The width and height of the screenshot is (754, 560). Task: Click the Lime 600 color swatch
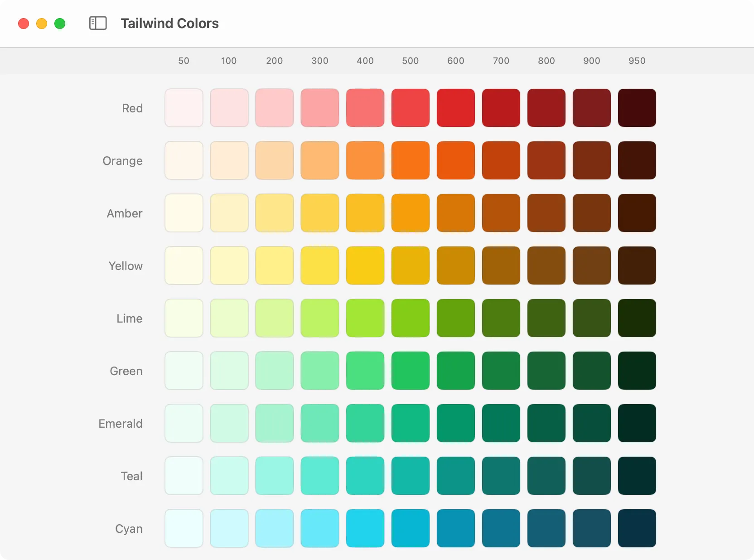click(x=455, y=318)
